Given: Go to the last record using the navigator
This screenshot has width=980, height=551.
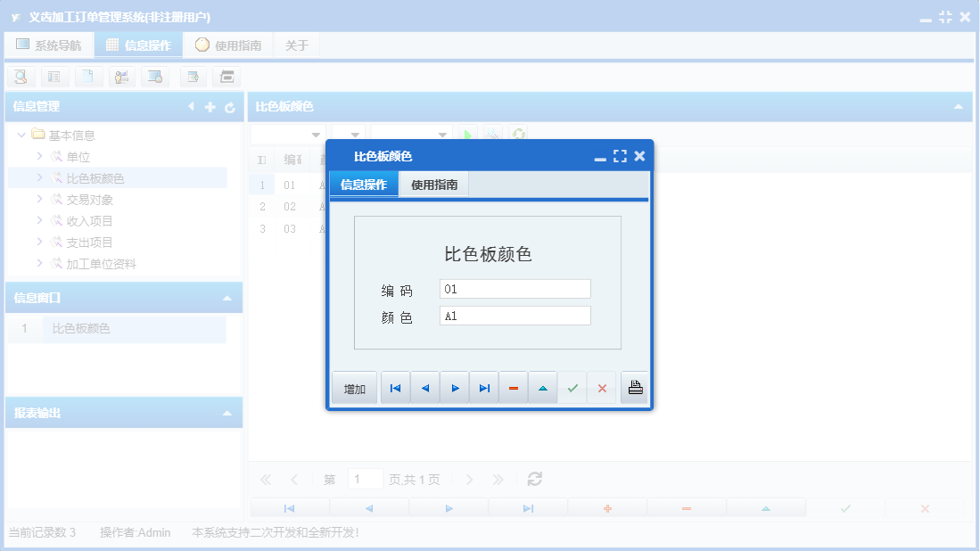Looking at the screenshot, I should [x=484, y=387].
